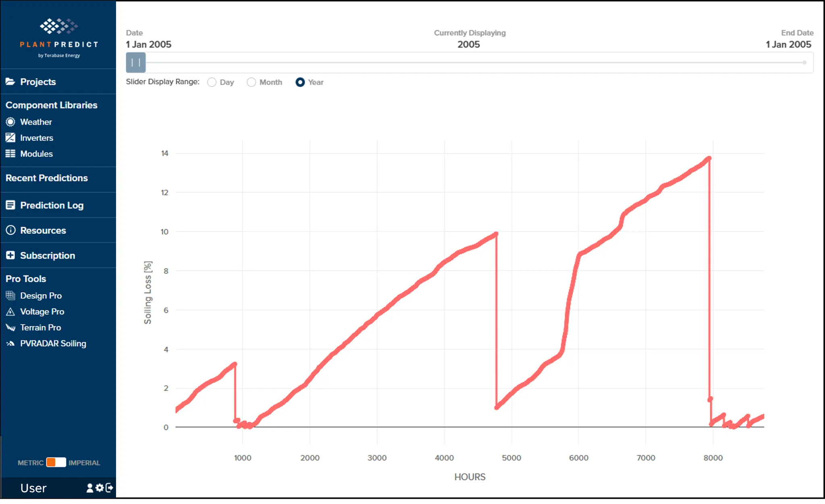Open the Prediction Log menu item
Screen dimensions: 825x504
[x=52, y=205]
